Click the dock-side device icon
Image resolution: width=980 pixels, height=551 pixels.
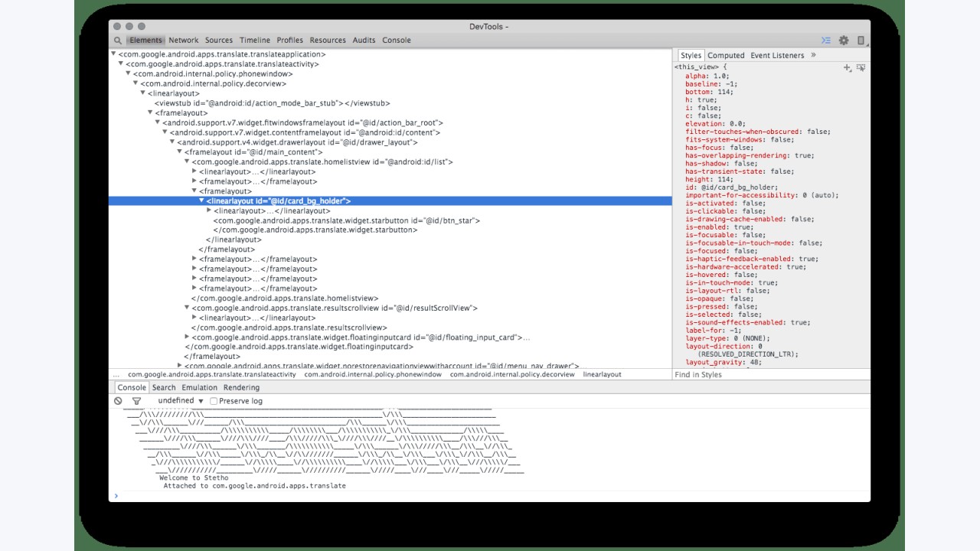(x=861, y=41)
